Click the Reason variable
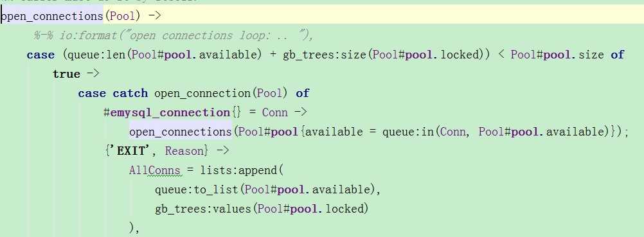The height and width of the screenshot is (237, 644). [x=184, y=151]
